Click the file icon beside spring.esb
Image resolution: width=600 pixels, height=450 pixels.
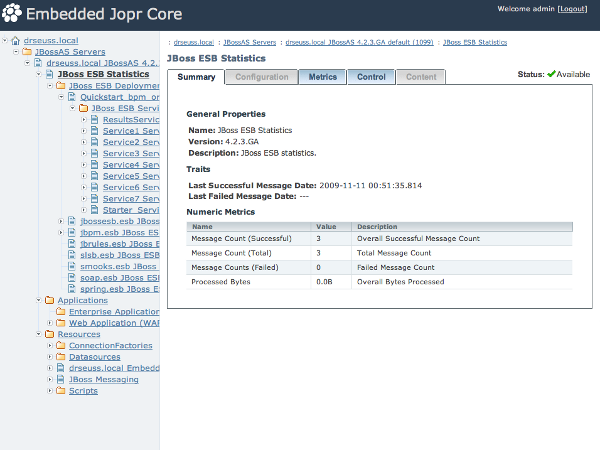72,289
